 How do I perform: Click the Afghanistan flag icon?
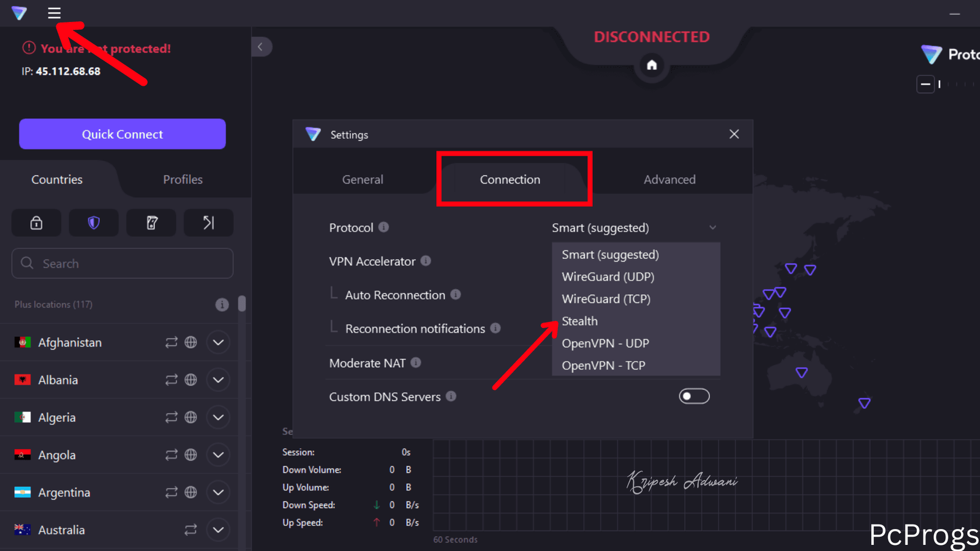click(23, 342)
